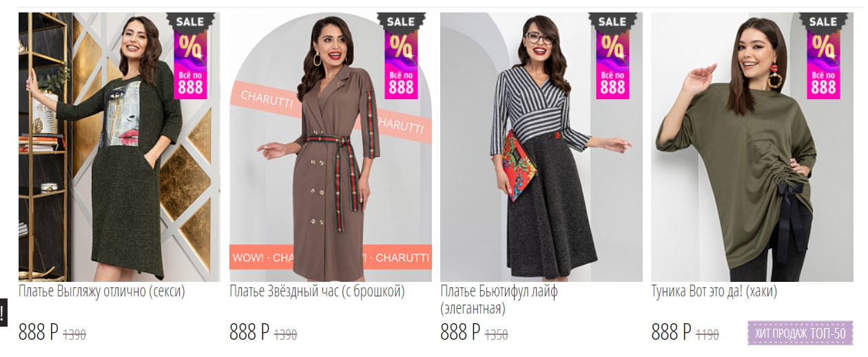Click the crossed-out 1190 old price
This screenshot has width=868, height=357.
coord(707,335)
